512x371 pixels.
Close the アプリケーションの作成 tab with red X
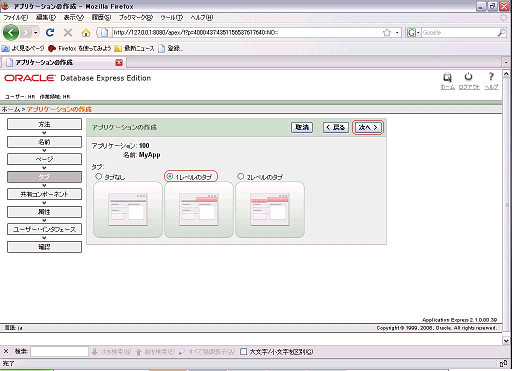pyautogui.click(x=119, y=63)
